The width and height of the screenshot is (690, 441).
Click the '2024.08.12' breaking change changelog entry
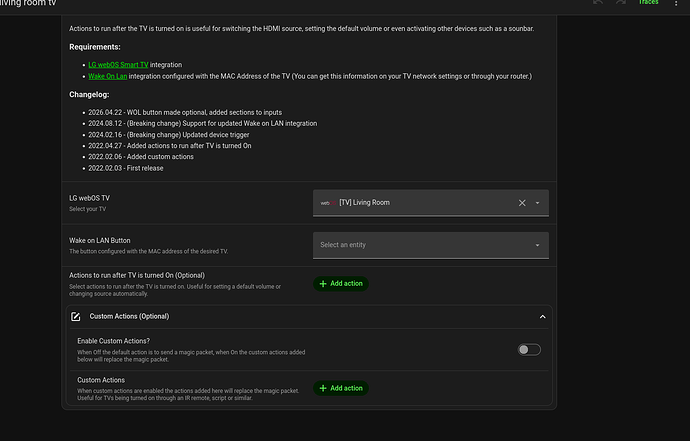click(202, 123)
